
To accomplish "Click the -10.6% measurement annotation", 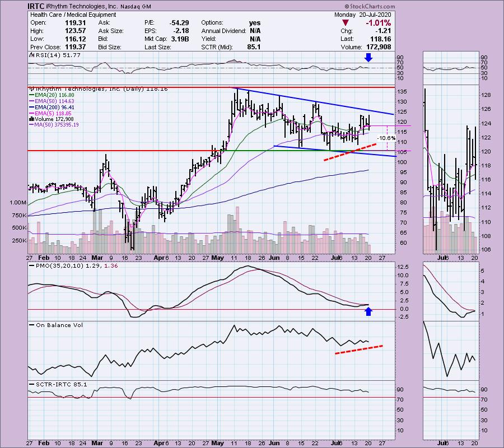I will 386,138.
